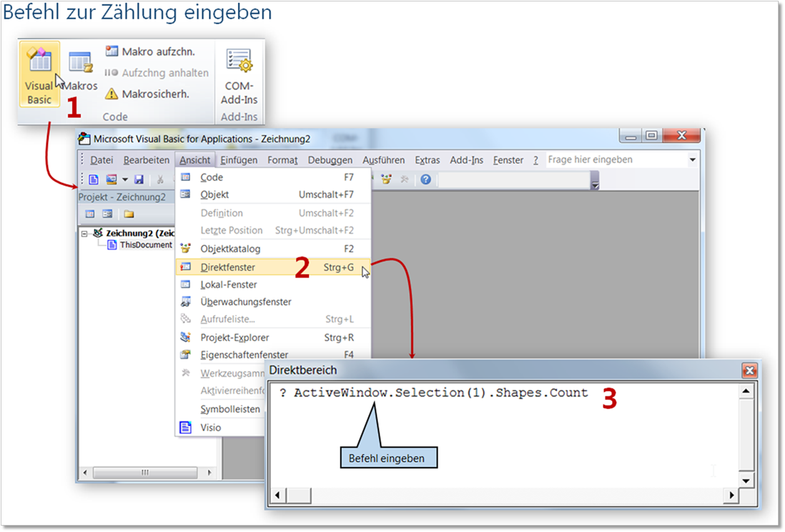
Task: Open the toolbar options overflow arrow
Action: [x=595, y=182]
